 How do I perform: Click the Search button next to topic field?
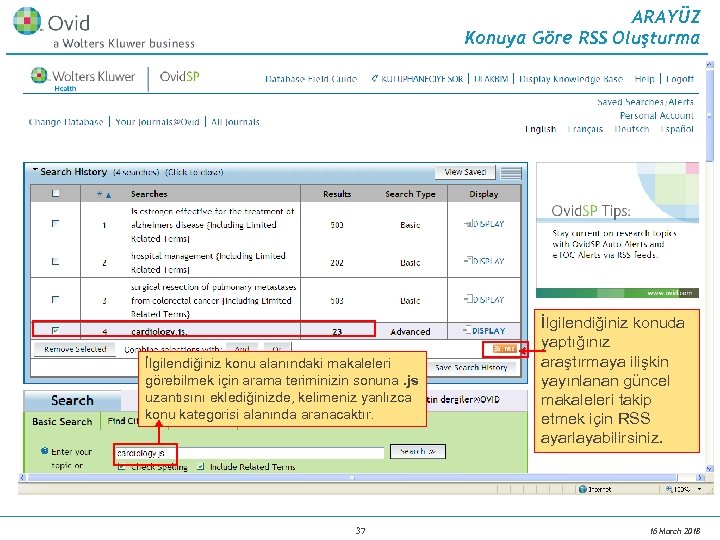[x=417, y=451]
